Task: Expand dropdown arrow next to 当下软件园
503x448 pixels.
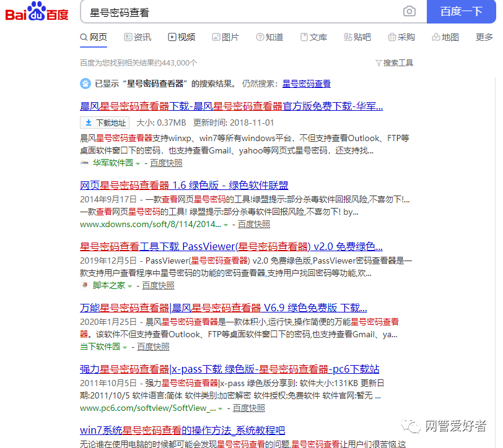Action: [125, 347]
